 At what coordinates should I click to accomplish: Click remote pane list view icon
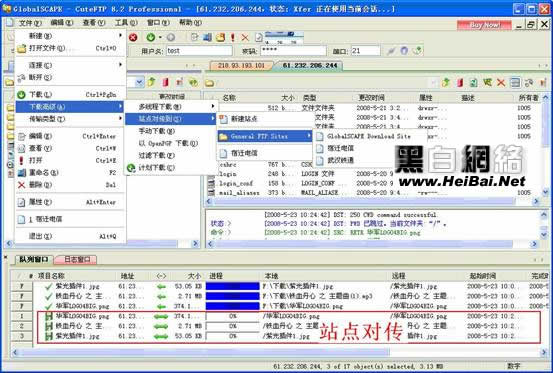(x=515, y=82)
